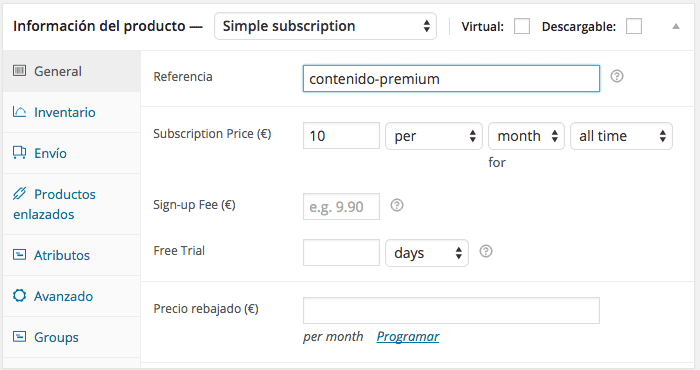Viewport: 700px width, 370px height.
Task: Click the Envío truck icon
Action: click(19, 153)
